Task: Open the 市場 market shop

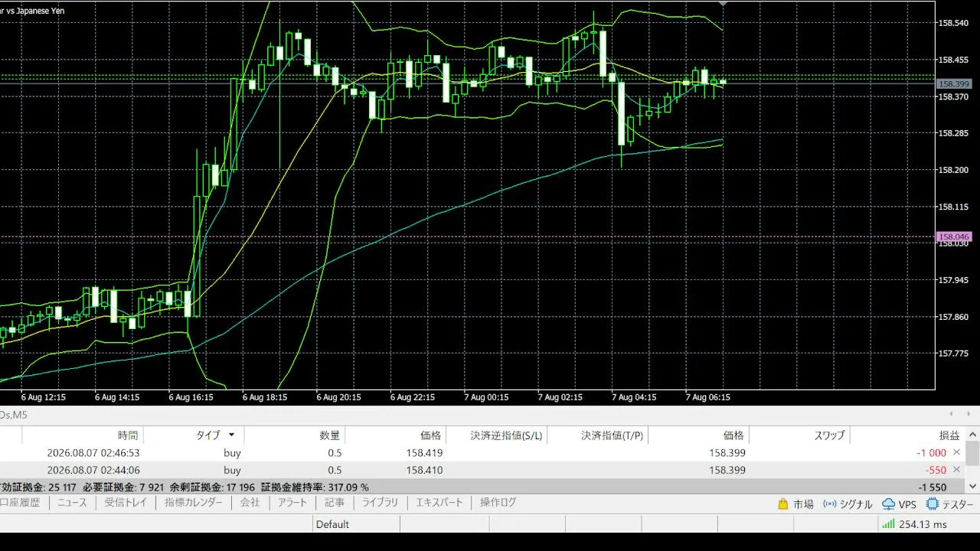Action: (x=795, y=504)
